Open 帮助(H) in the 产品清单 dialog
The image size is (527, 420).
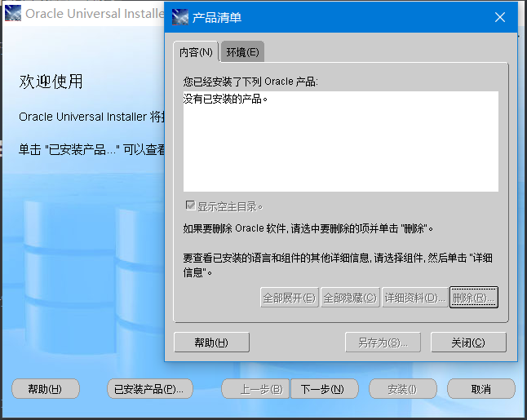pyautogui.click(x=211, y=343)
